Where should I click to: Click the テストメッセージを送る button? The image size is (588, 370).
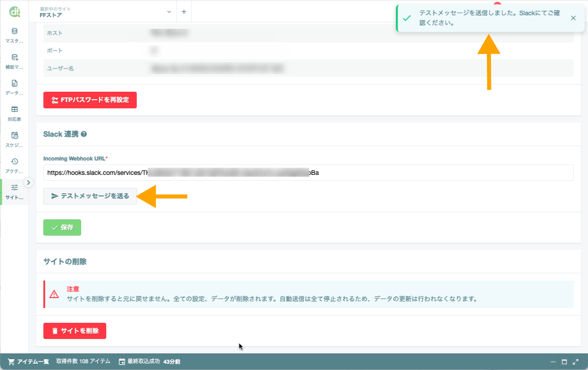point(90,196)
